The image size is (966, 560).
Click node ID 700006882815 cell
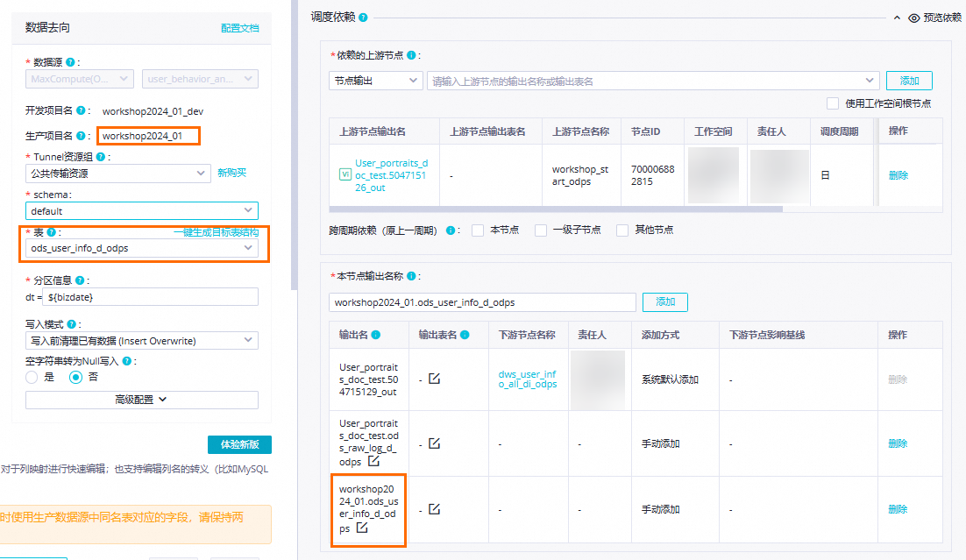click(652, 175)
